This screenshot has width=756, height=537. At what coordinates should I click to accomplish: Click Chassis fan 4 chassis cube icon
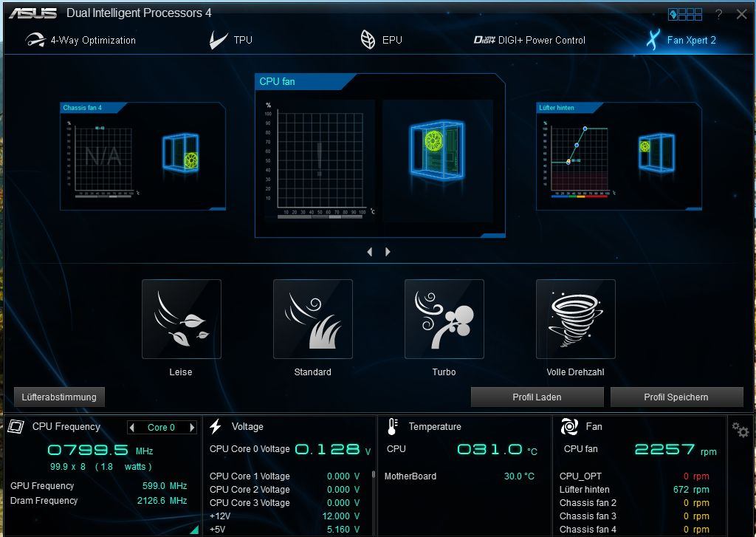[181, 153]
